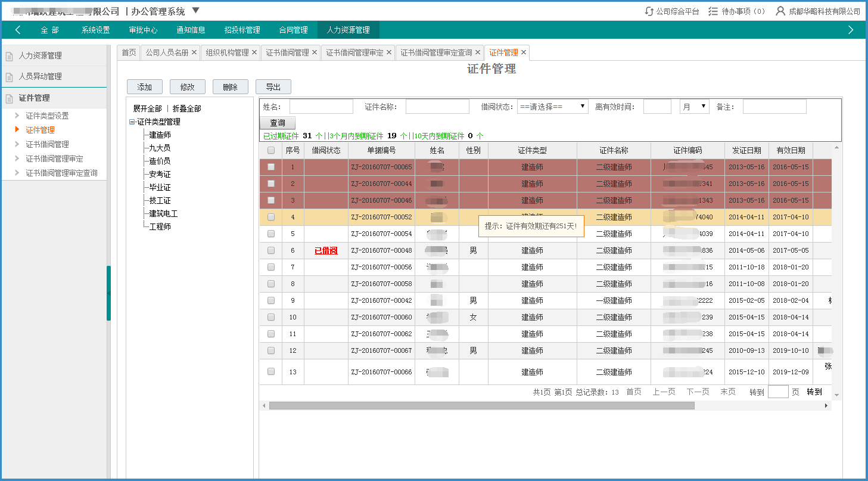Open the system title dropdown triangle
This screenshot has height=481, width=868.
point(196,11)
